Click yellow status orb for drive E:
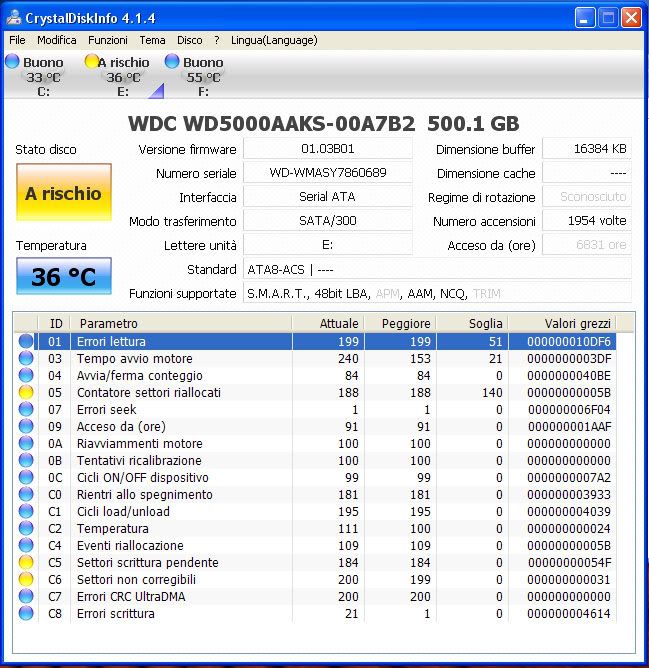The width and height of the screenshot is (649, 668). 91,61
